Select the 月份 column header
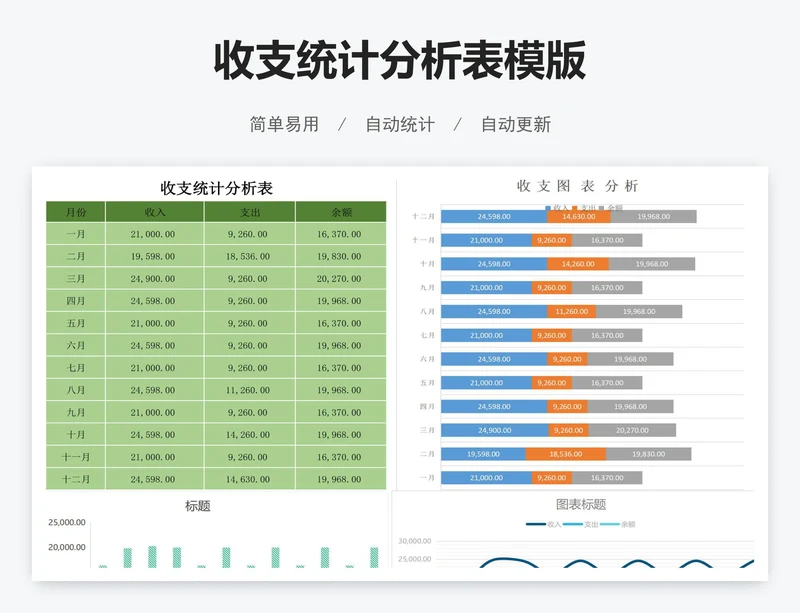Viewport: 800px width, 613px height. point(76,212)
